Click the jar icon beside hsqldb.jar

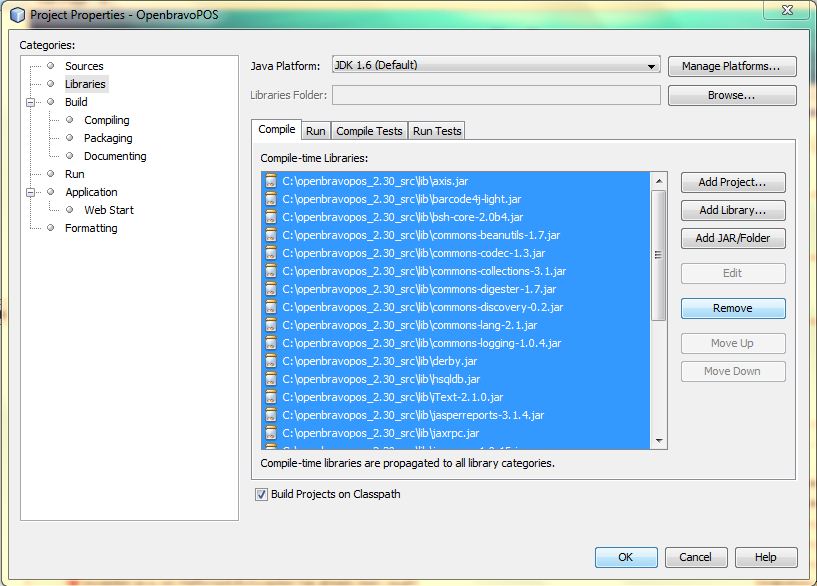pyautogui.click(x=271, y=379)
